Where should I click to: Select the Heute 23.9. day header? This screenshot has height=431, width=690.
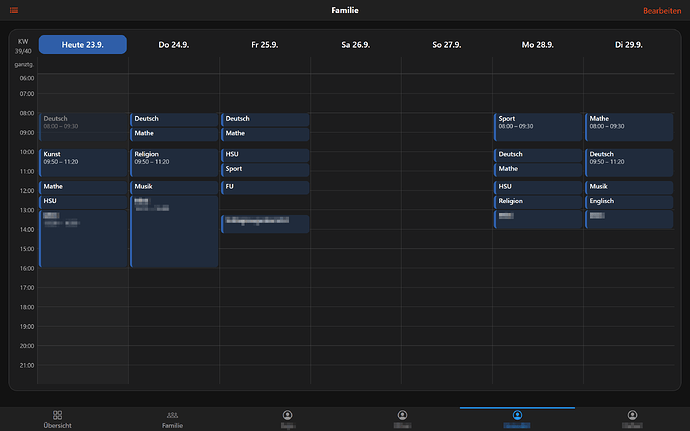pyautogui.click(x=83, y=44)
